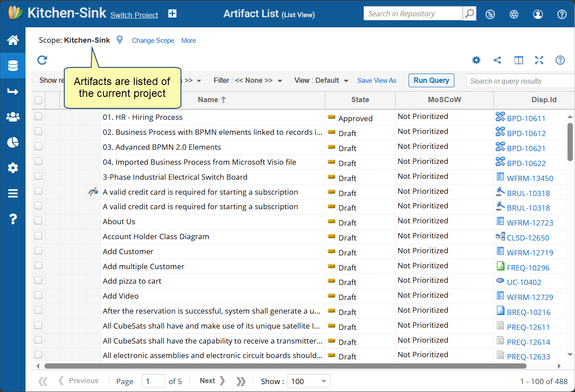Toggle the split panel layout icon

(518, 60)
